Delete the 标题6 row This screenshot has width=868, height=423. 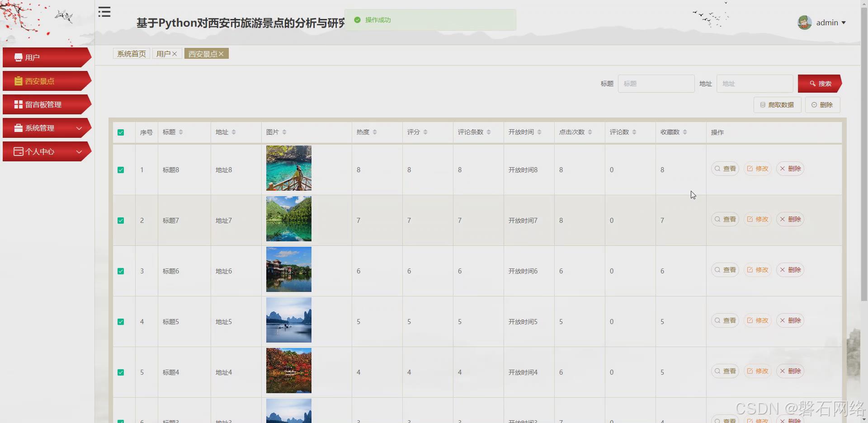(x=790, y=270)
